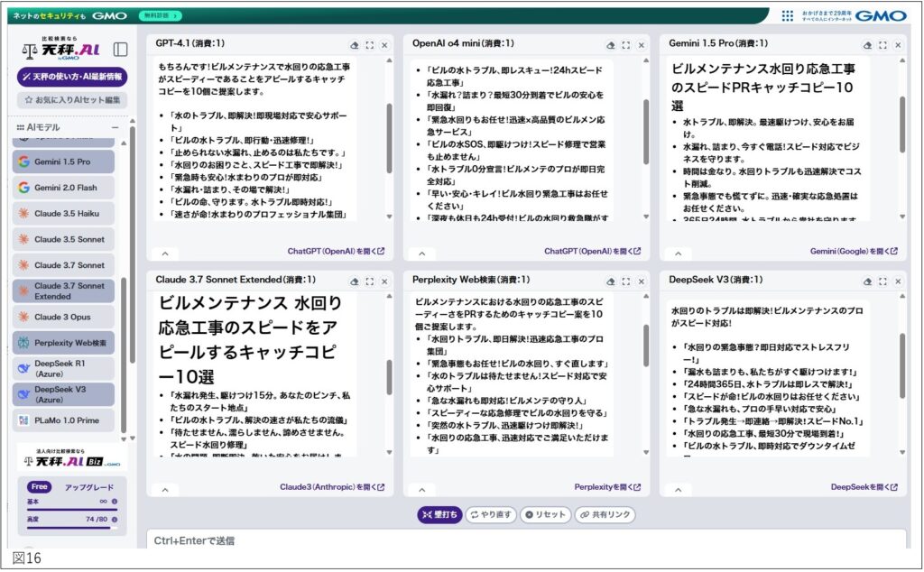The width and height of the screenshot is (924, 572).
Task: Open 天秤の使い方・AI最新情報 button
Action: pyautogui.click(x=71, y=78)
